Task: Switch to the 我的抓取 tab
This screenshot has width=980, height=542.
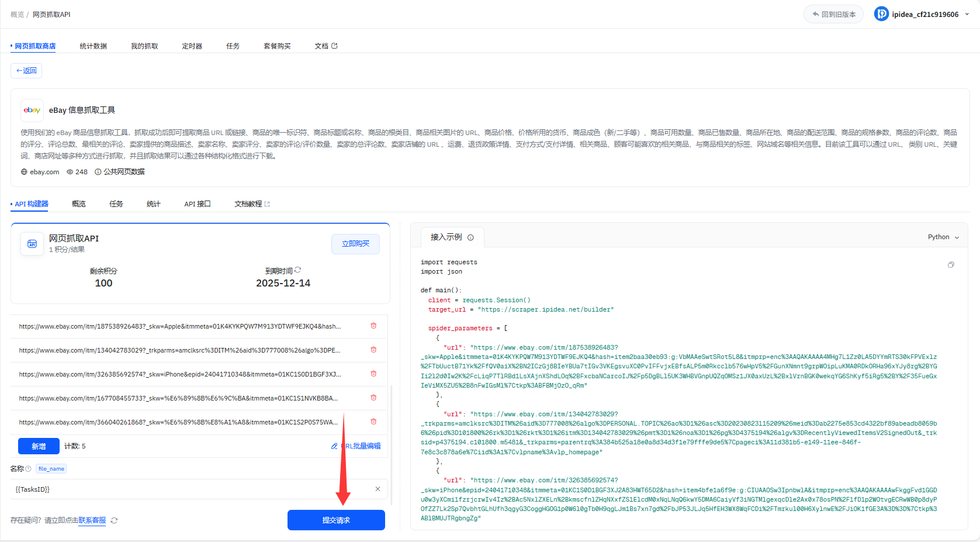Action: tap(144, 46)
